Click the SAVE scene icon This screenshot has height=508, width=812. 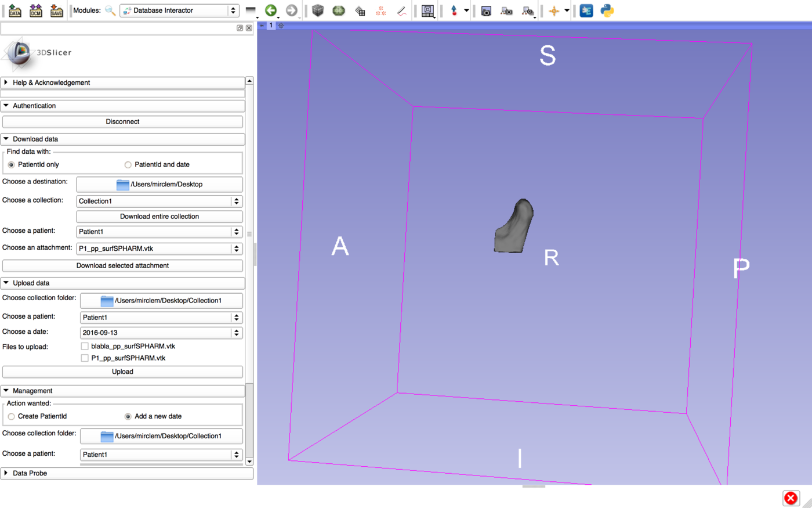pyautogui.click(x=56, y=10)
